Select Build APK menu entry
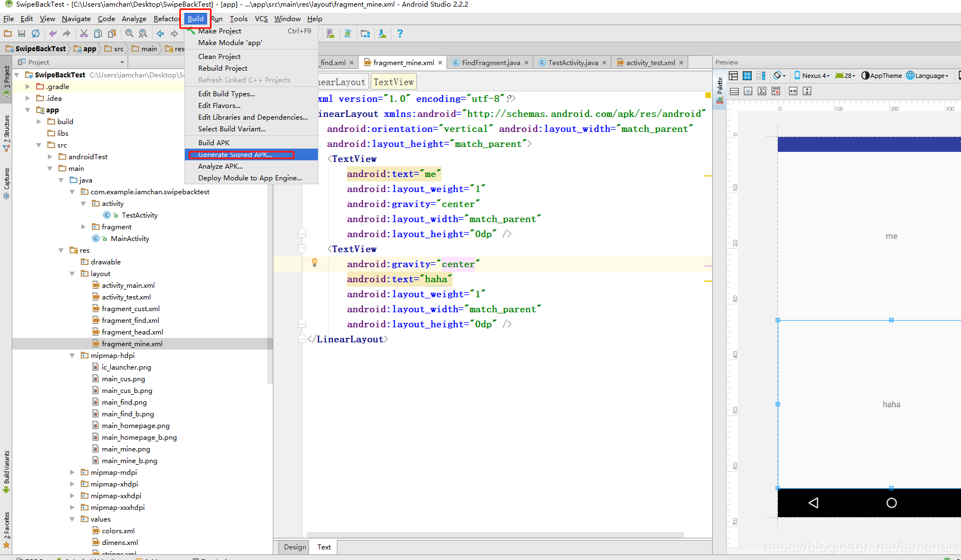 [x=251, y=143]
